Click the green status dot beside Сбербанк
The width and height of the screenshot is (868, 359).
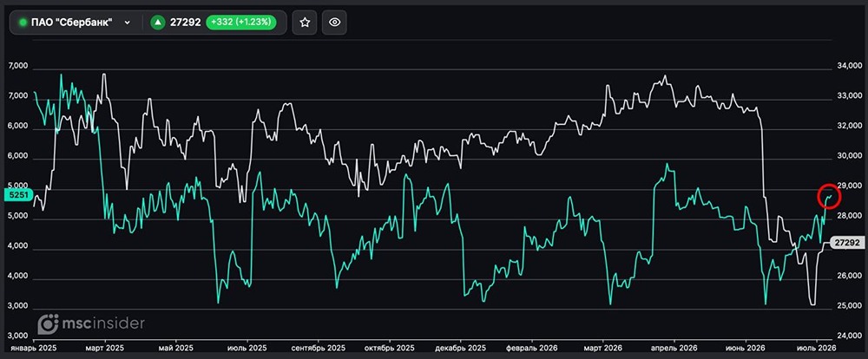point(23,23)
